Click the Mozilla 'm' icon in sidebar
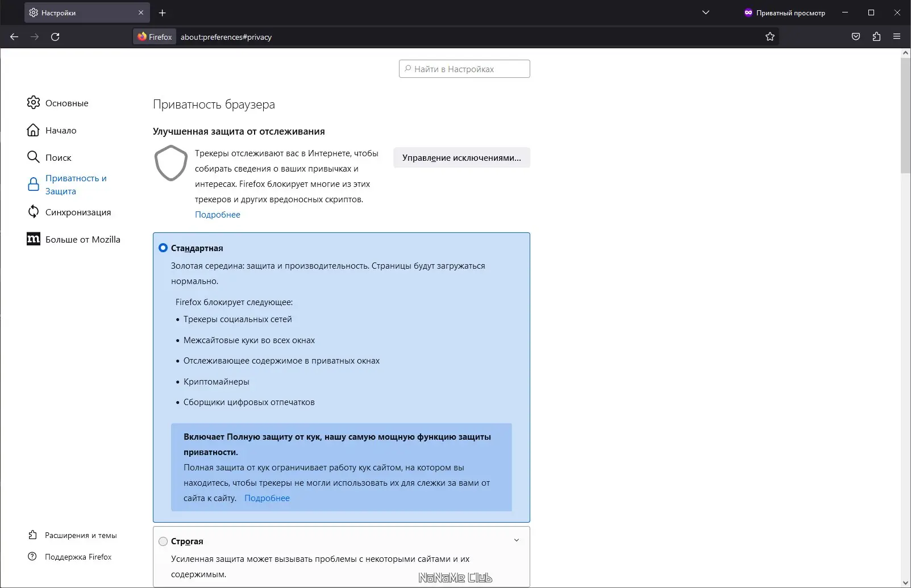Image resolution: width=911 pixels, height=588 pixels. click(34, 239)
